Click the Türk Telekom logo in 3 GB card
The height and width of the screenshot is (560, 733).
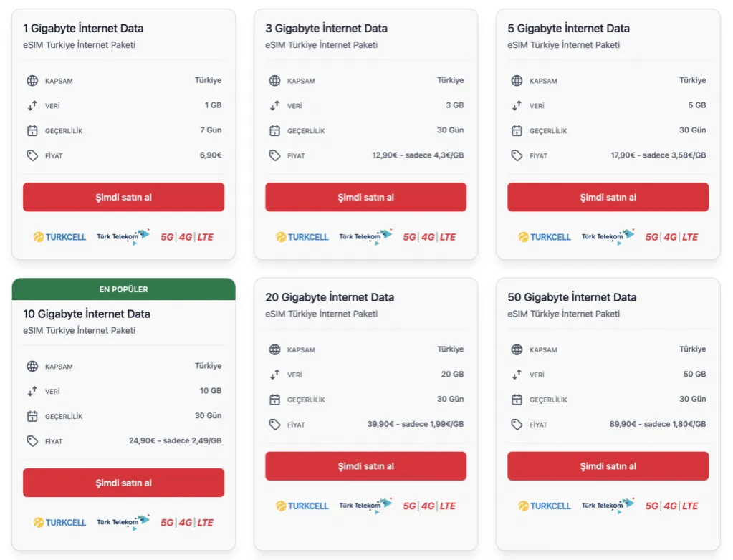[365, 236]
